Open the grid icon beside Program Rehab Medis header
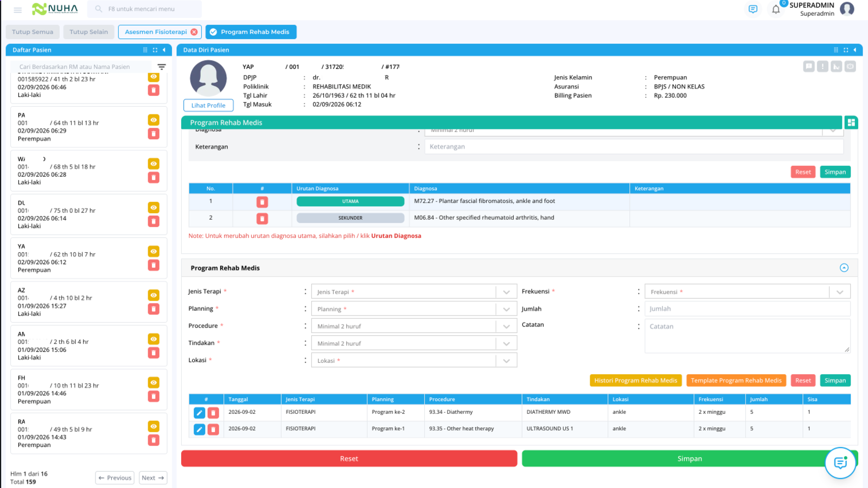This screenshot has width=868, height=488. click(x=851, y=123)
